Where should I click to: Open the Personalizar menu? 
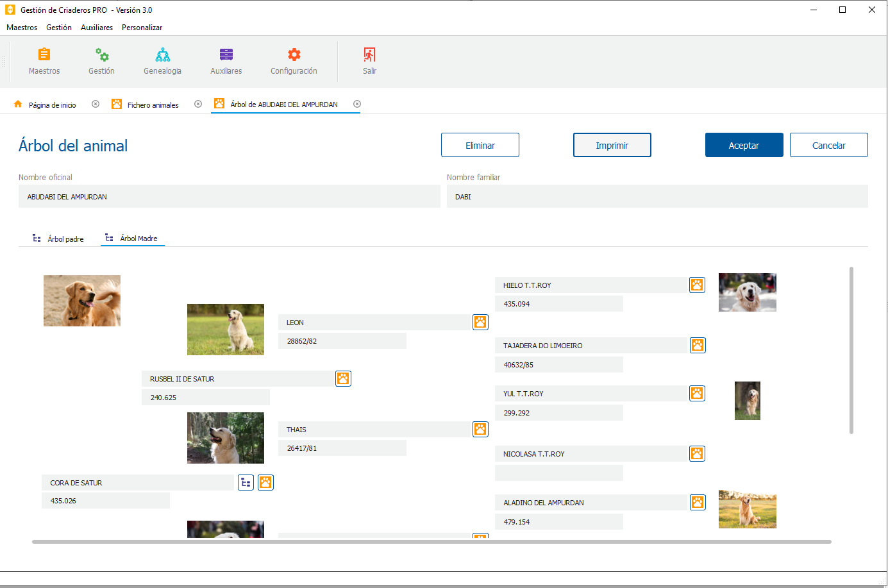(x=142, y=28)
